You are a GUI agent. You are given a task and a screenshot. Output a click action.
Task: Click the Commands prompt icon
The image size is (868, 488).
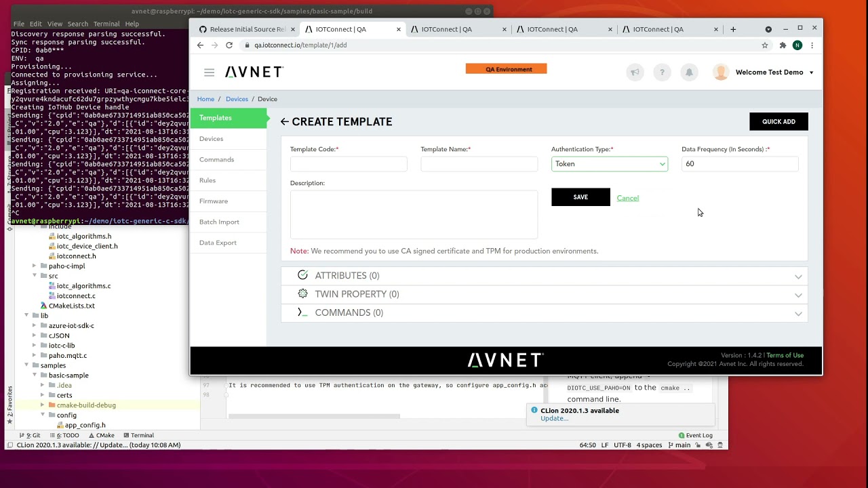(302, 312)
